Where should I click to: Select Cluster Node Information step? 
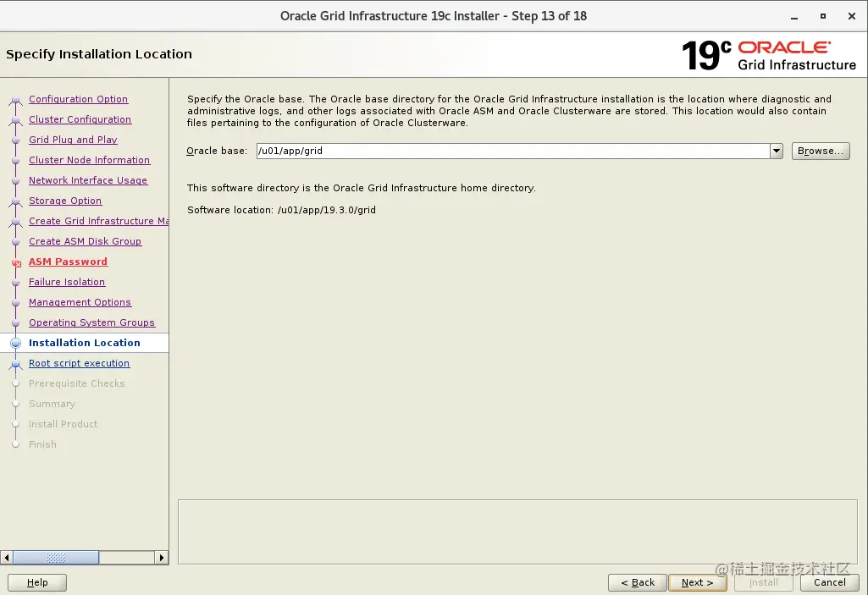click(x=89, y=160)
